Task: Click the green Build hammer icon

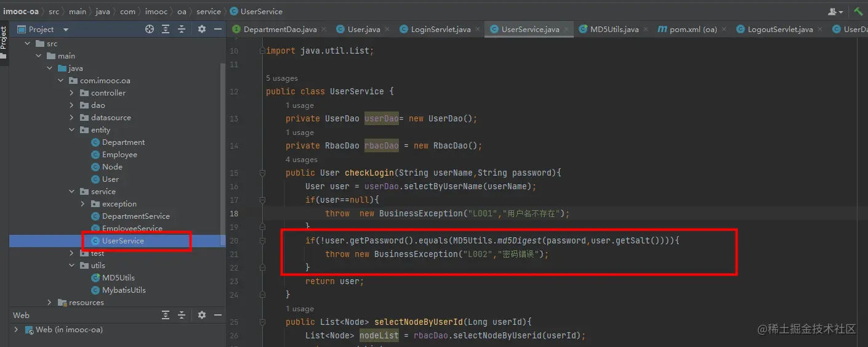Action: (x=858, y=11)
